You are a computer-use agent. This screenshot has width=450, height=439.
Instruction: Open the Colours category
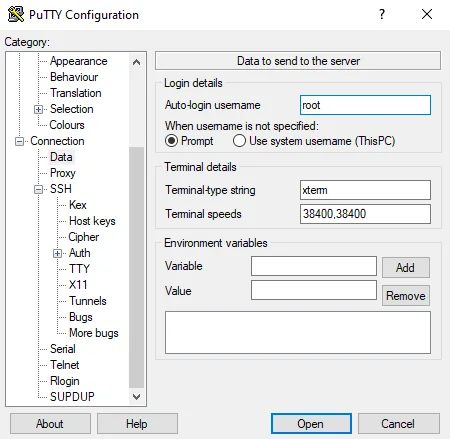[x=67, y=125]
